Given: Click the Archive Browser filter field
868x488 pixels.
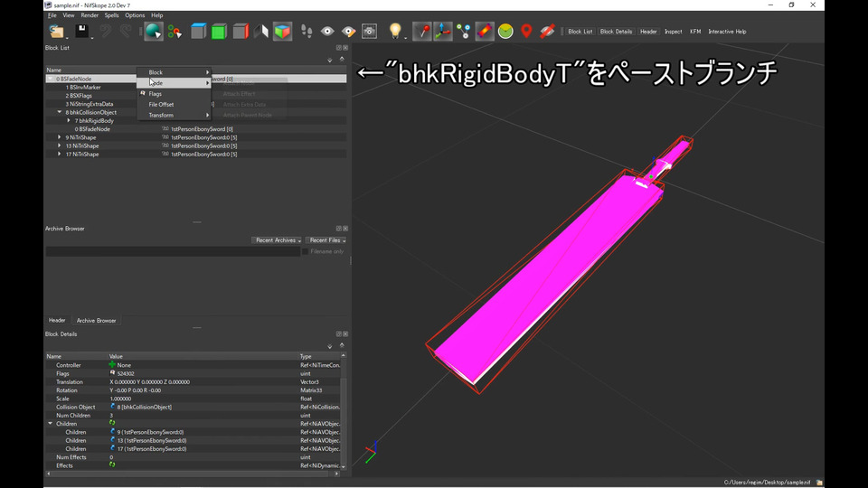Looking at the screenshot, I should tap(173, 251).
